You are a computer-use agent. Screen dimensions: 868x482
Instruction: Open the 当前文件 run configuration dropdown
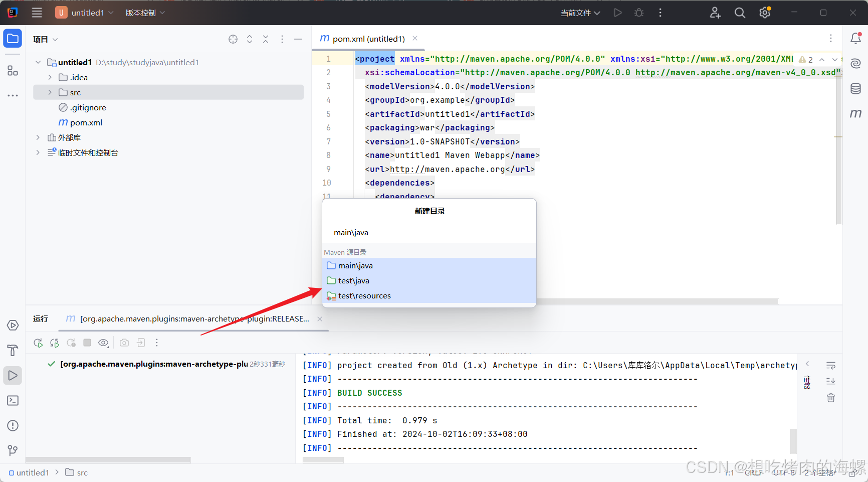click(580, 13)
